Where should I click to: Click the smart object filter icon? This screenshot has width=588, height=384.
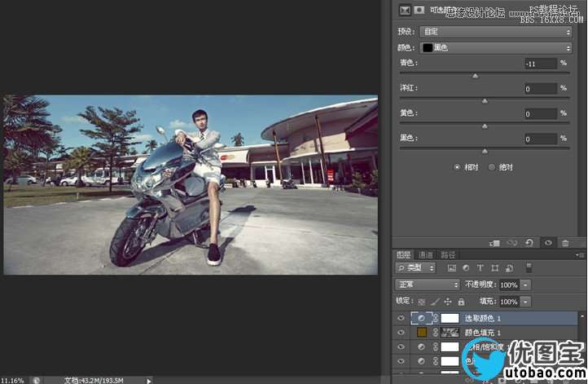[509, 268]
